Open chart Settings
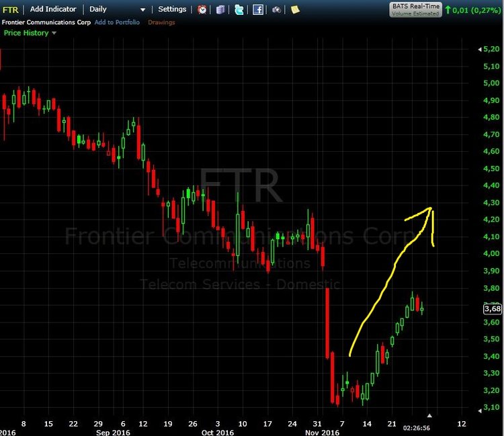This screenshot has height=436, width=504. tap(172, 9)
